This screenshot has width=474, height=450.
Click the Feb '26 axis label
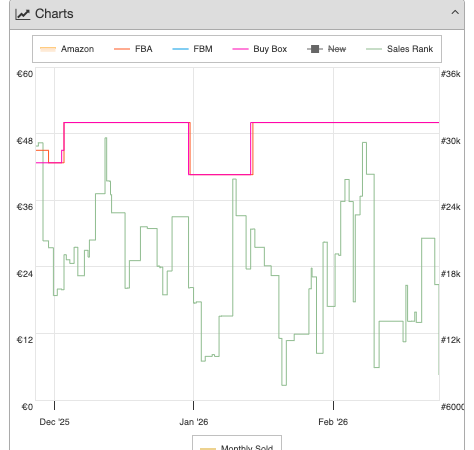click(333, 422)
